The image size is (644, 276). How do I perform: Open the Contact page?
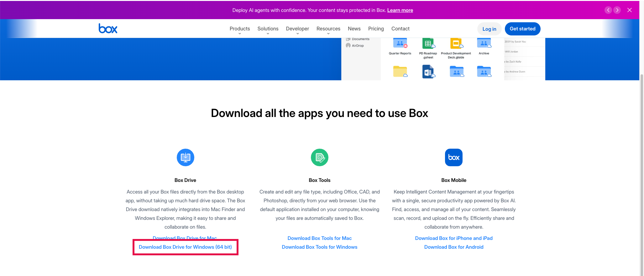[x=401, y=29]
